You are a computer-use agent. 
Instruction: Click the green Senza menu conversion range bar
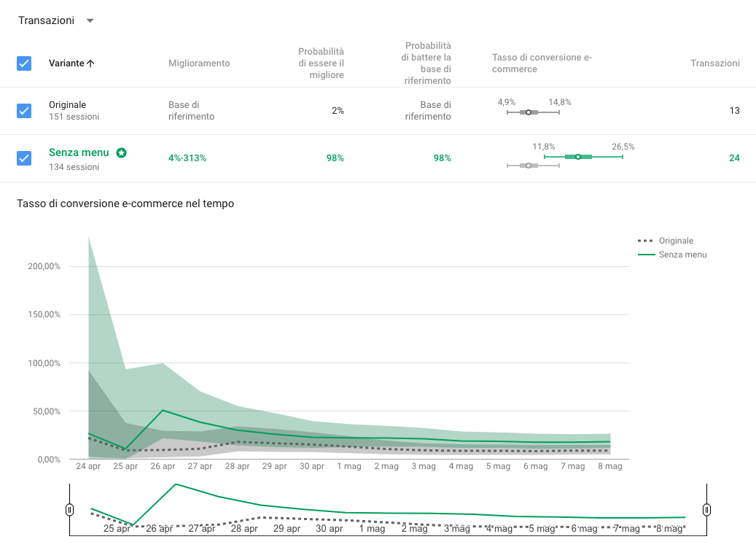tap(583, 157)
